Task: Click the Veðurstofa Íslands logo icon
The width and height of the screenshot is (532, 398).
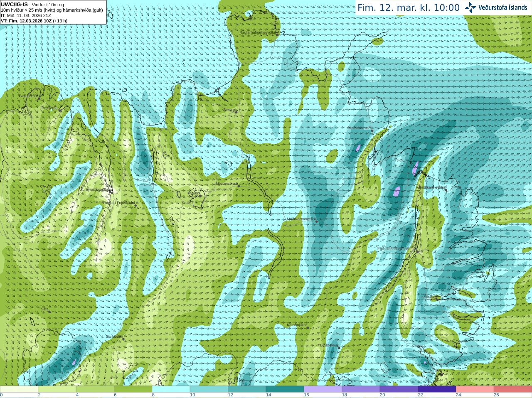Action: point(470,7)
